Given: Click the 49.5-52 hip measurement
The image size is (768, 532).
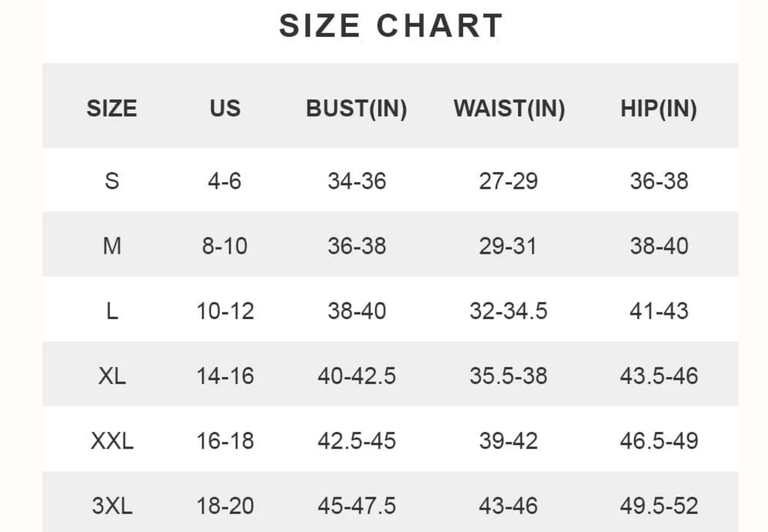Looking at the screenshot, I should [x=659, y=506].
